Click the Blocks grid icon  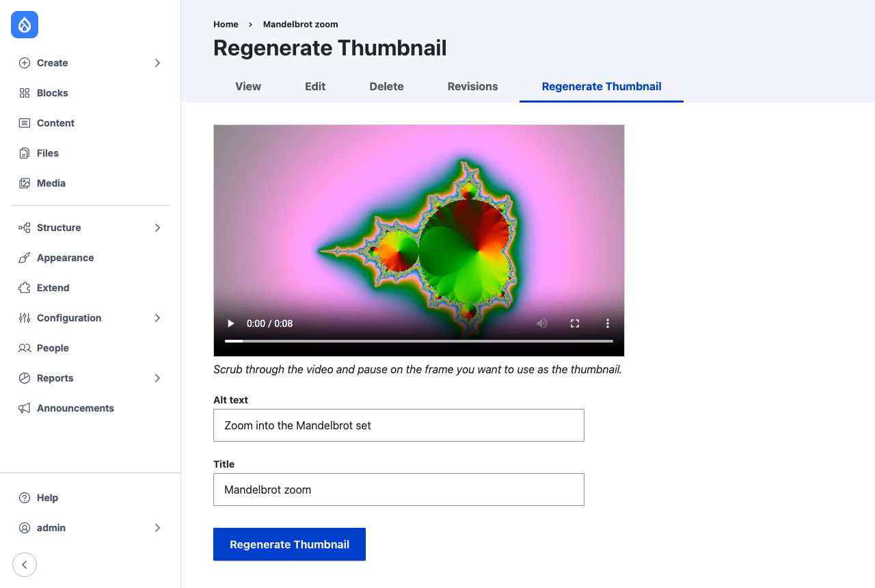(25, 93)
